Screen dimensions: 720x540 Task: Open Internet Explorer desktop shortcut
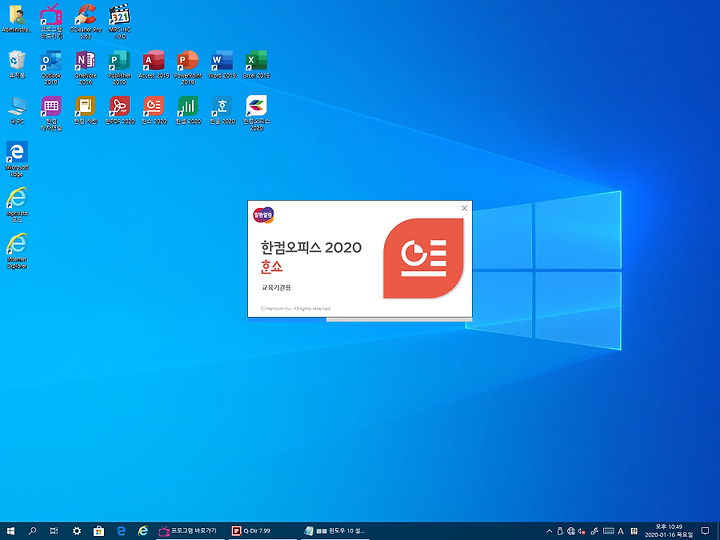[x=17, y=251]
